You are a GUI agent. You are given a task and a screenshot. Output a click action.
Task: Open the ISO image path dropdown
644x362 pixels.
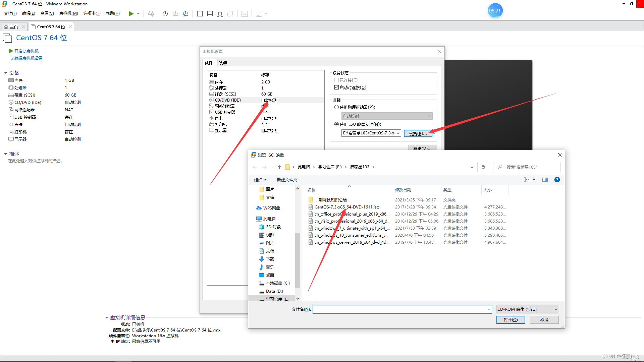398,133
